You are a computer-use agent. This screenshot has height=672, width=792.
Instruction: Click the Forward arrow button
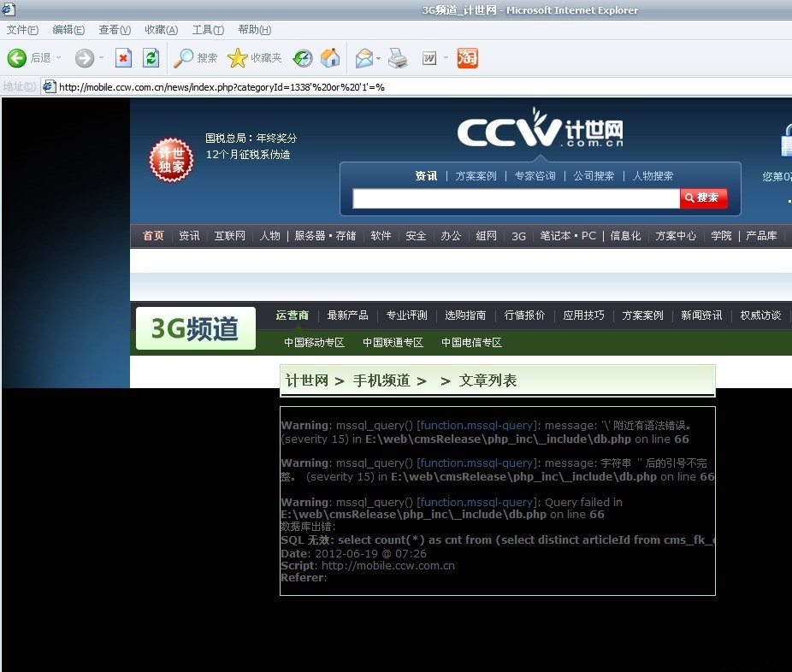[85, 58]
